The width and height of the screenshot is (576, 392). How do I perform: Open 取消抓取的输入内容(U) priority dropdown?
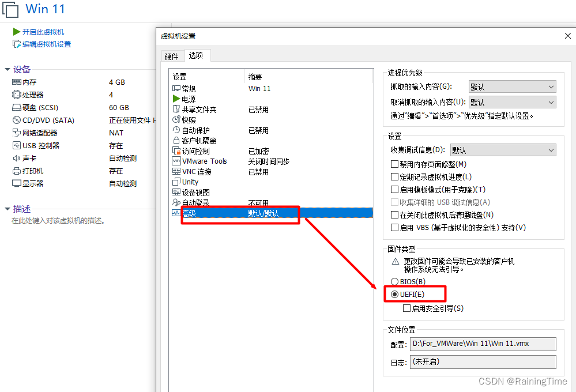[513, 102]
